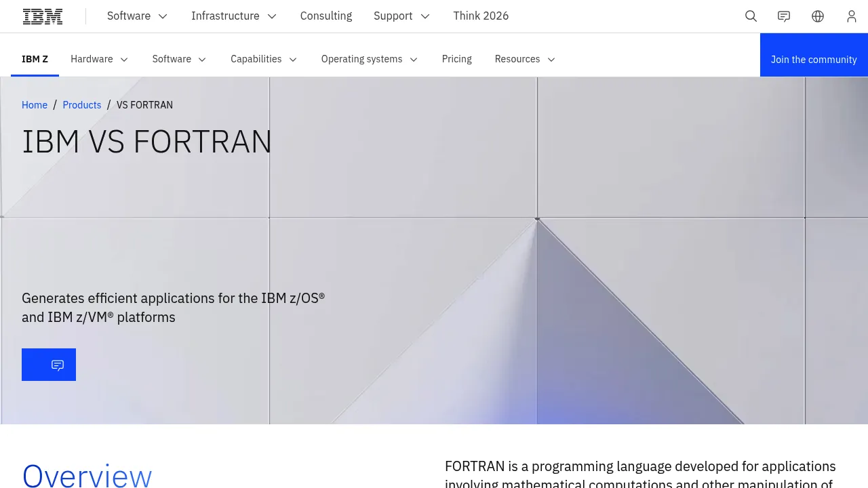Click the IBM logo
Image resolution: width=868 pixels, height=488 pixels.
pyautogui.click(x=43, y=16)
